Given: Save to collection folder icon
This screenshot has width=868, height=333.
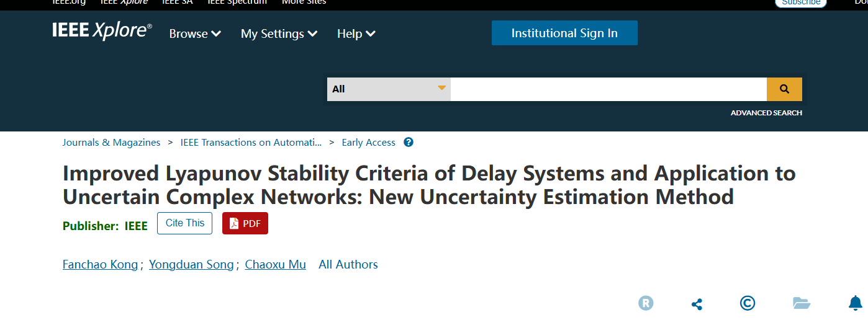Looking at the screenshot, I should [802, 303].
